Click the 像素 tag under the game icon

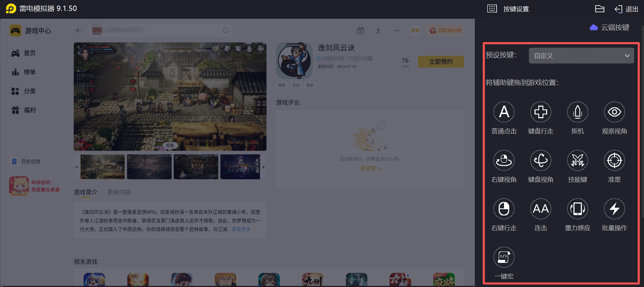tap(310, 85)
